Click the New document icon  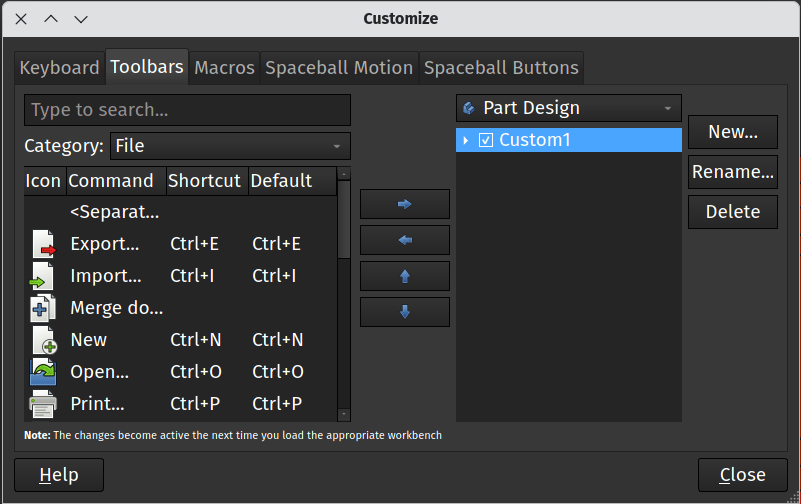pyautogui.click(x=43, y=340)
